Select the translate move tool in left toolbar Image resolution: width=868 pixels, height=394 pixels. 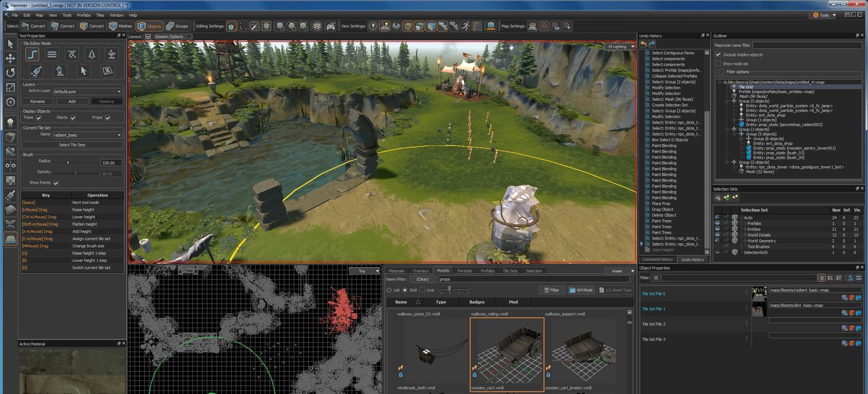coord(10,58)
